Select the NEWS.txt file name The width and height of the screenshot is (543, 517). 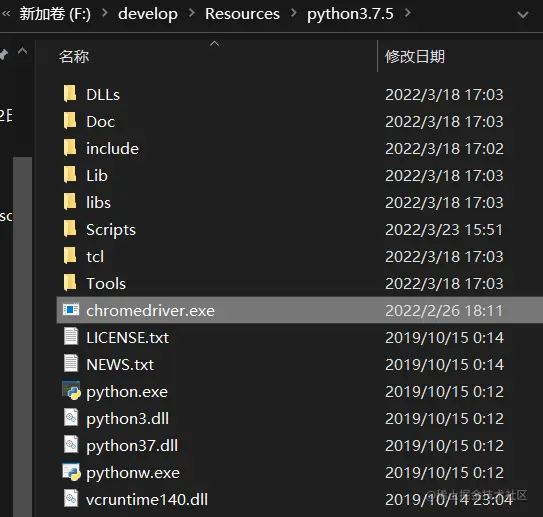point(120,365)
